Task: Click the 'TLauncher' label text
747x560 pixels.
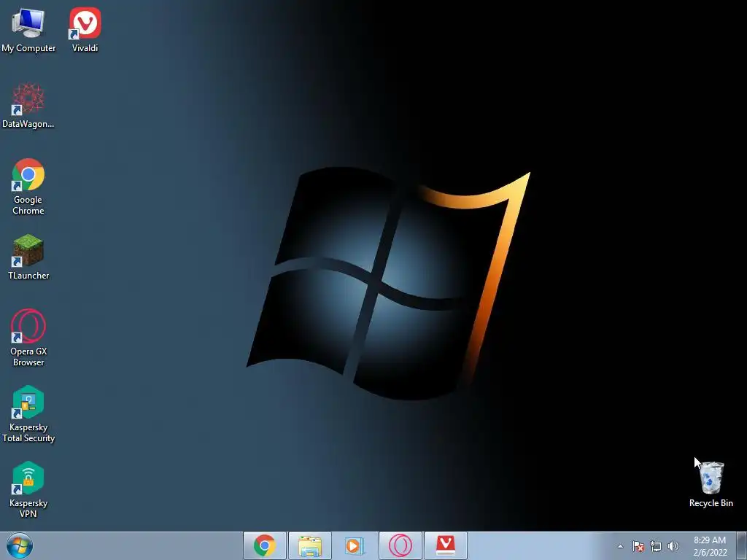Action: tap(28, 275)
